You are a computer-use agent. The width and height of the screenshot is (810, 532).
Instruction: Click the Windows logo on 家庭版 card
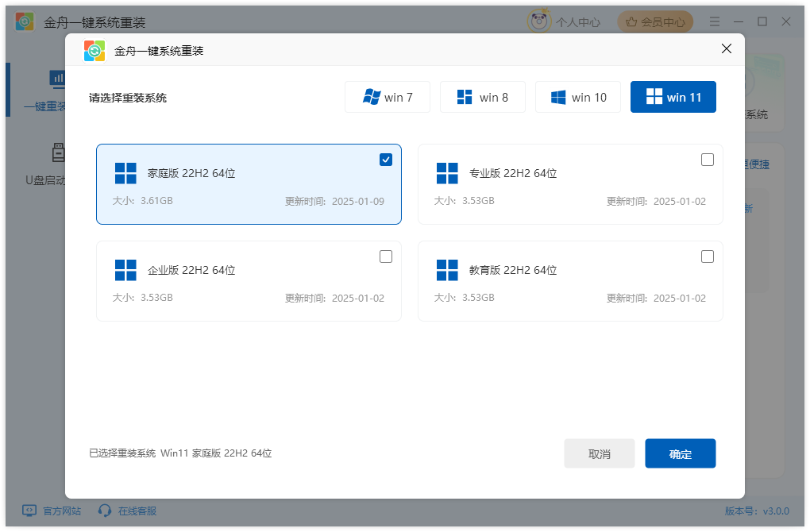point(125,174)
